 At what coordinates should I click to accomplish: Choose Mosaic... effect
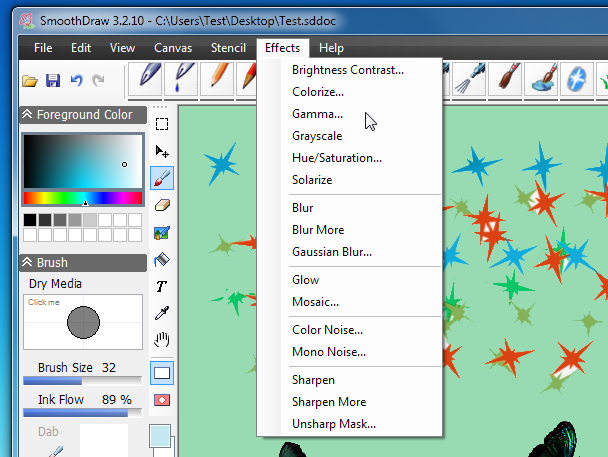(315, 302)
